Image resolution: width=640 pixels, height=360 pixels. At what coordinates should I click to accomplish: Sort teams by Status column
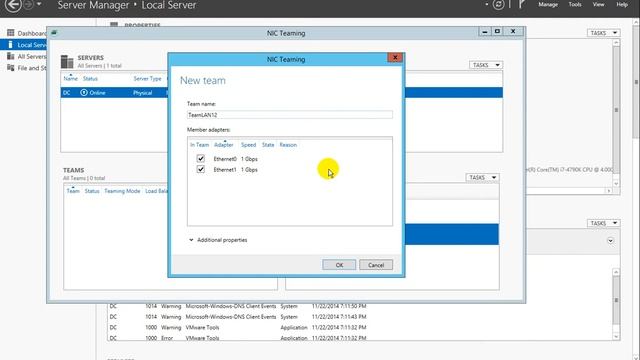[92, 191]
